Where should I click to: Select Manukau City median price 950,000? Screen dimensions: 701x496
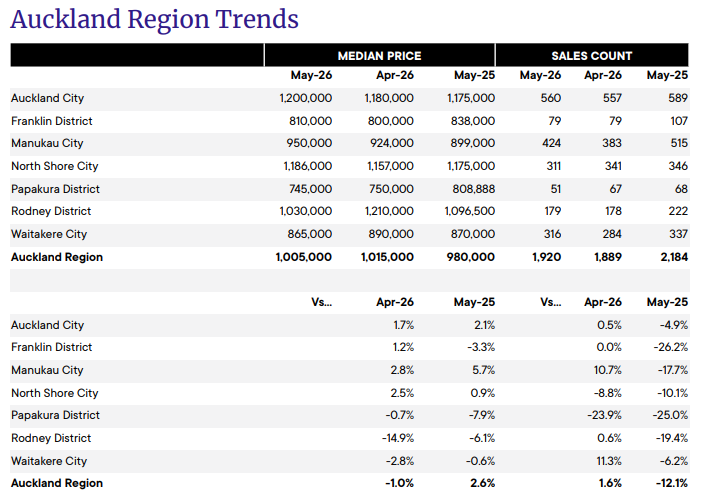309,143
